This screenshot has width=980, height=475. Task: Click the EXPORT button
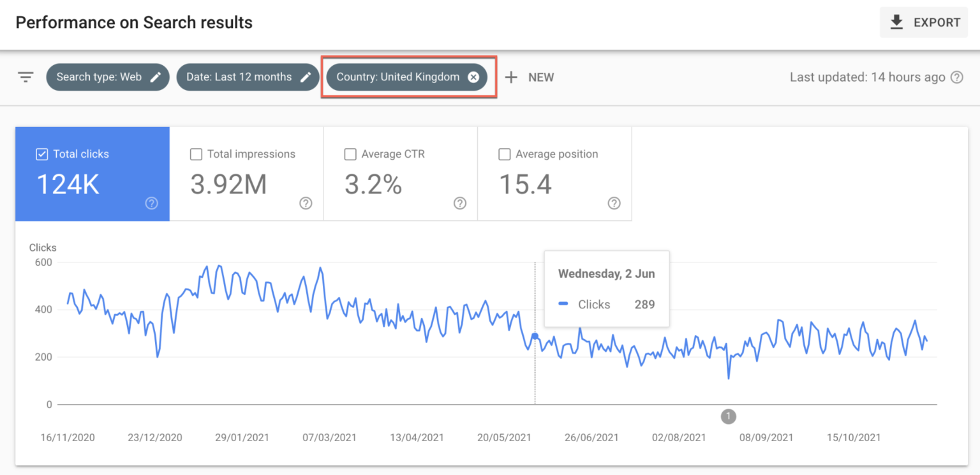pos(923,22)
